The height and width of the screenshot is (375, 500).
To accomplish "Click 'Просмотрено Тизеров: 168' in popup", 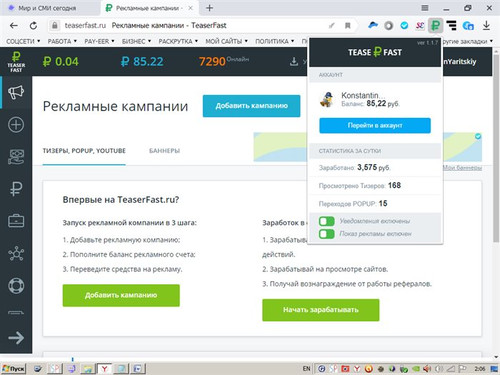I will pos(360,186).
